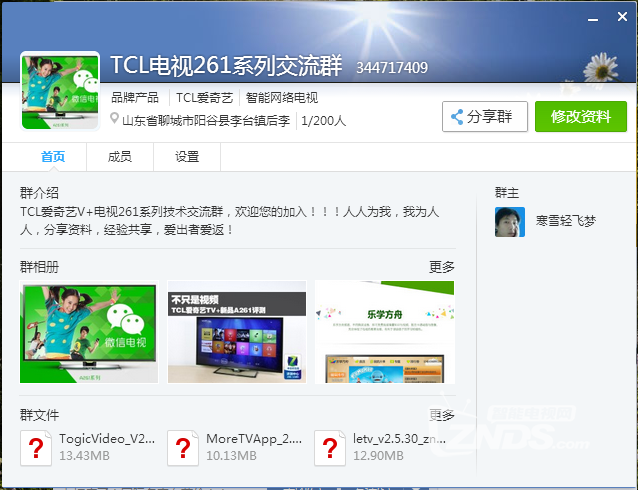The image size is (638, 490).
Task: Click 更多 link beside 群文件
Action: click(442, 415)
